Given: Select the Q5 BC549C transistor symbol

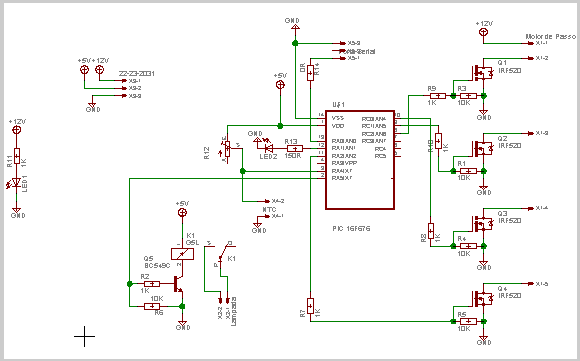Looking at the screenshot, I should point(178,284).
